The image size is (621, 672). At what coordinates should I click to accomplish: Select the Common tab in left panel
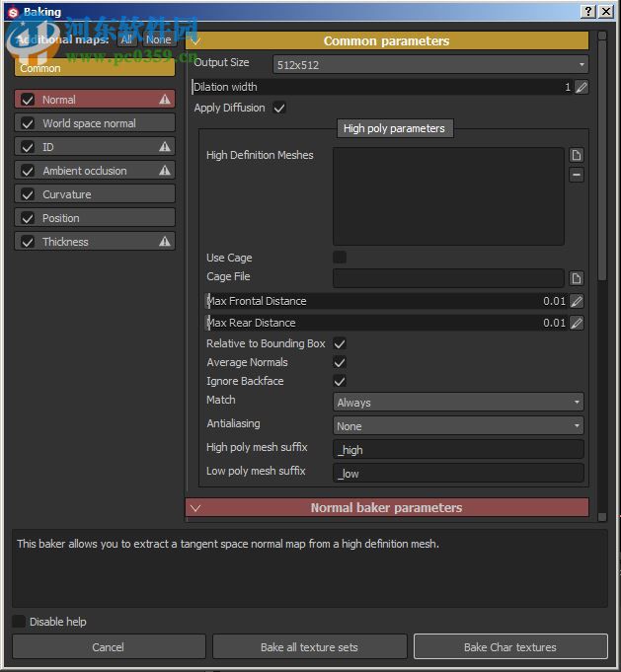coord(95,68)
